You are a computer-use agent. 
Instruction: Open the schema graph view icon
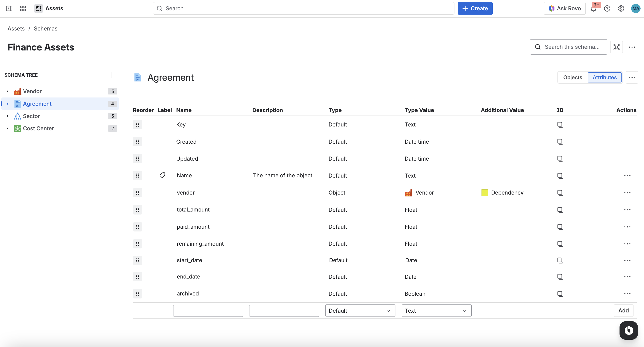point(616,47)
